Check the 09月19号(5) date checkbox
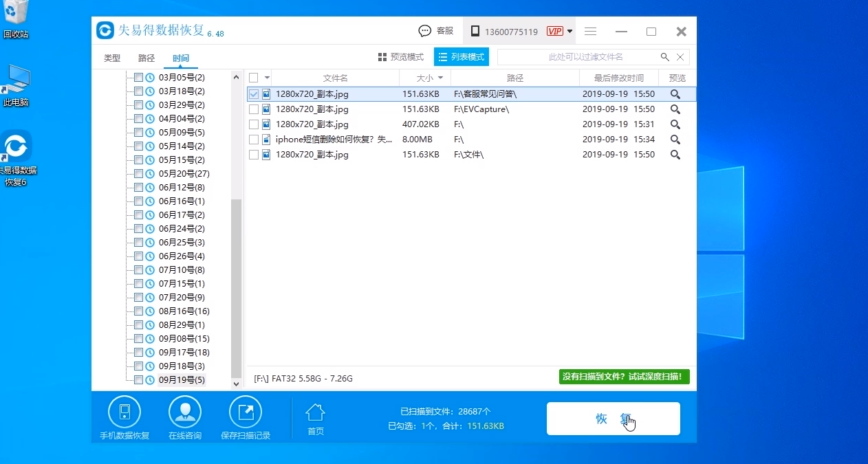868x464 pixels. pos(139,380)
